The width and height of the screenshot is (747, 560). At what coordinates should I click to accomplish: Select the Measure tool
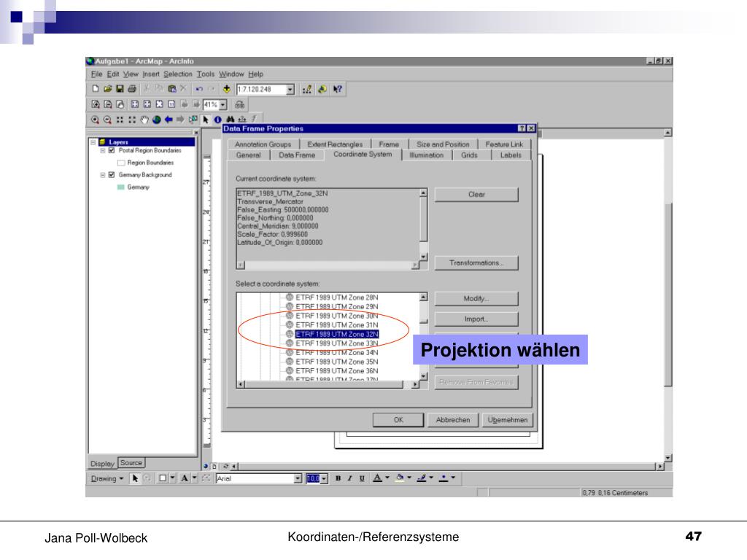tap(242, 120)
